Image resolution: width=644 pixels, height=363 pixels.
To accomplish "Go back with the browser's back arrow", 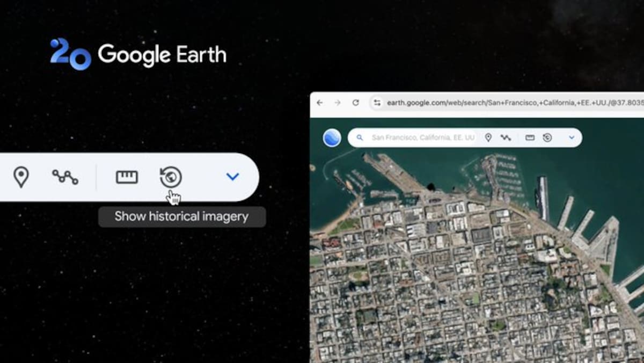I will click(x=320, y=103).
